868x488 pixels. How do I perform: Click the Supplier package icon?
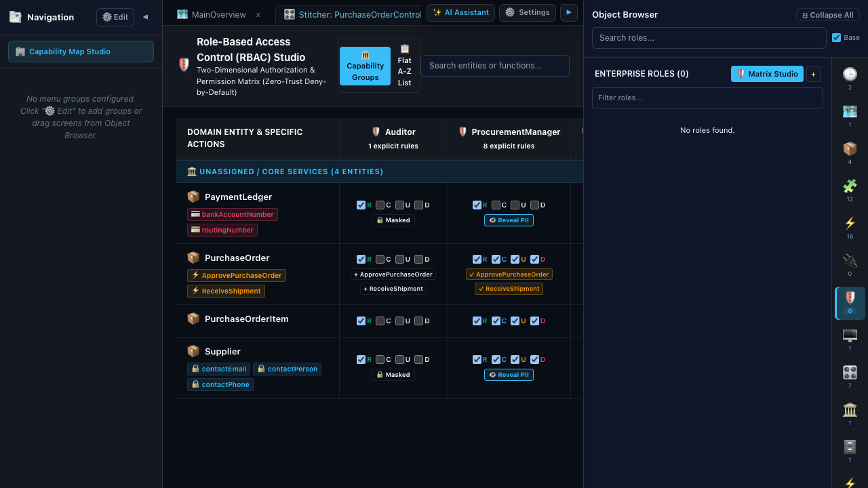pyautogui.click(x=193, y=351)
